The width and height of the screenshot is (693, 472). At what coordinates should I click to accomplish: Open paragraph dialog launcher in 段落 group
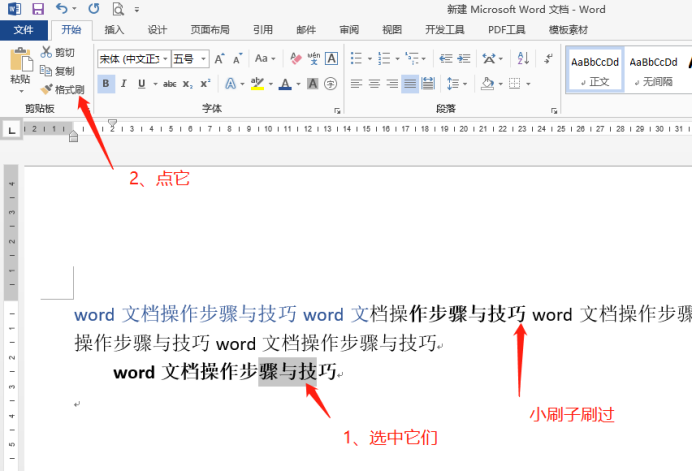coord(554,111)
